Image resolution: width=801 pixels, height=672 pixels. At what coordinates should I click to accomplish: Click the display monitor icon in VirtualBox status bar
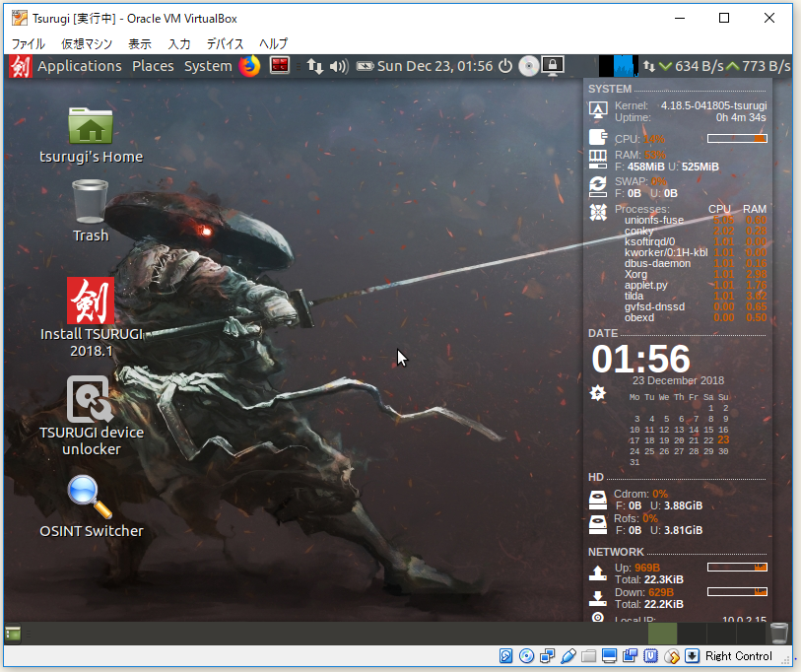point(610,655)
